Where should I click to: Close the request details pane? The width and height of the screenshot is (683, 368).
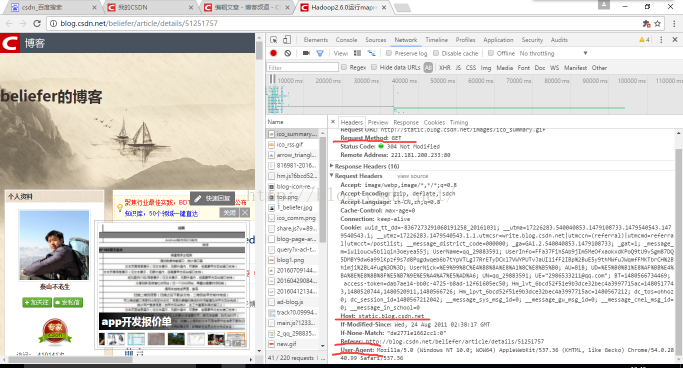pyautogui.click(x=333, y=122)
